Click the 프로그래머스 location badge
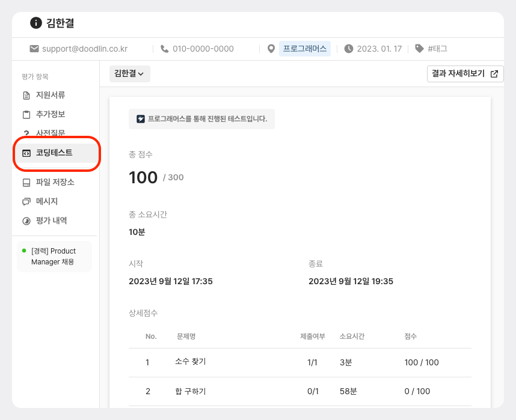516x420 pixels. (305, 49)
